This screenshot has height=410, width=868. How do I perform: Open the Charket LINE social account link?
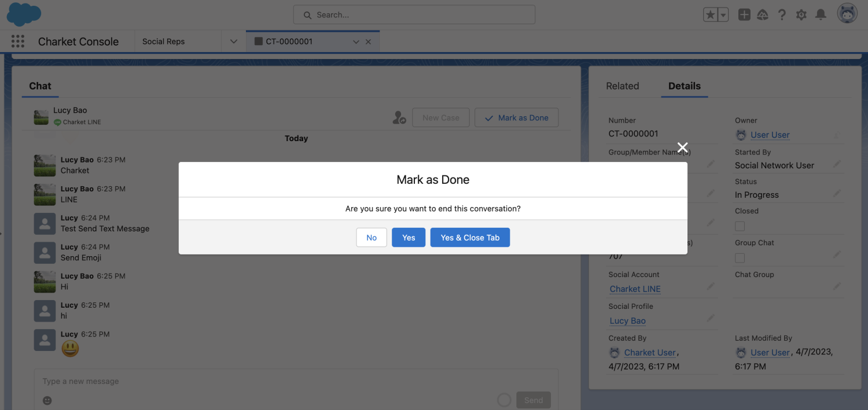(635, 289)
